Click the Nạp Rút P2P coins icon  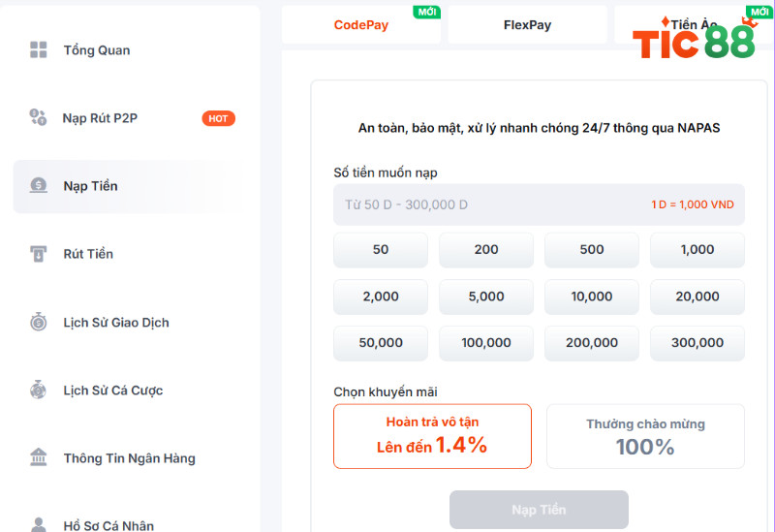tap(38, 117)
